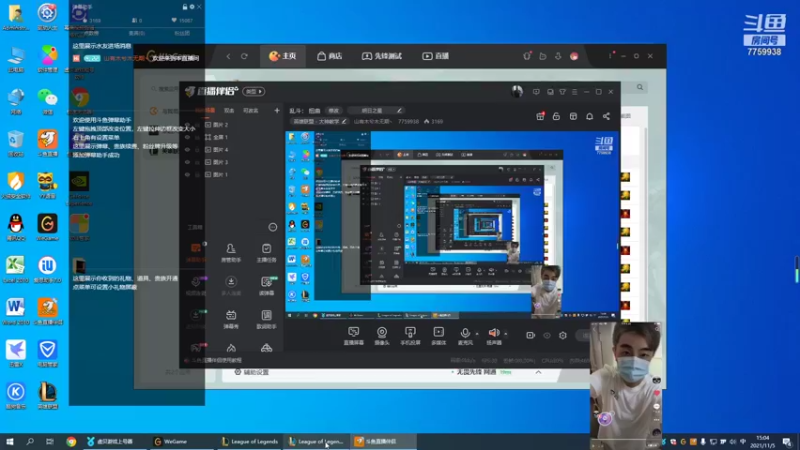Open the hamburger menu in companion title bar
800x450 pixels.
pyautogui.click(x=574, y=92)
